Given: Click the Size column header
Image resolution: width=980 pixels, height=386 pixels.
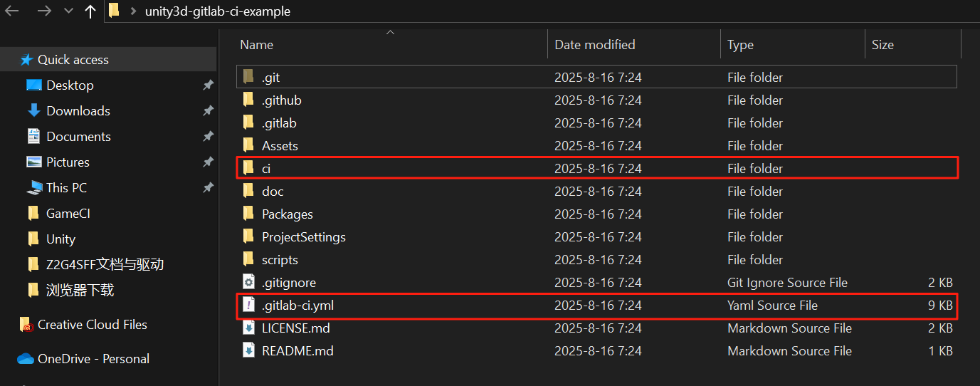Looking at the screenshot, I should tap(882, 44).
